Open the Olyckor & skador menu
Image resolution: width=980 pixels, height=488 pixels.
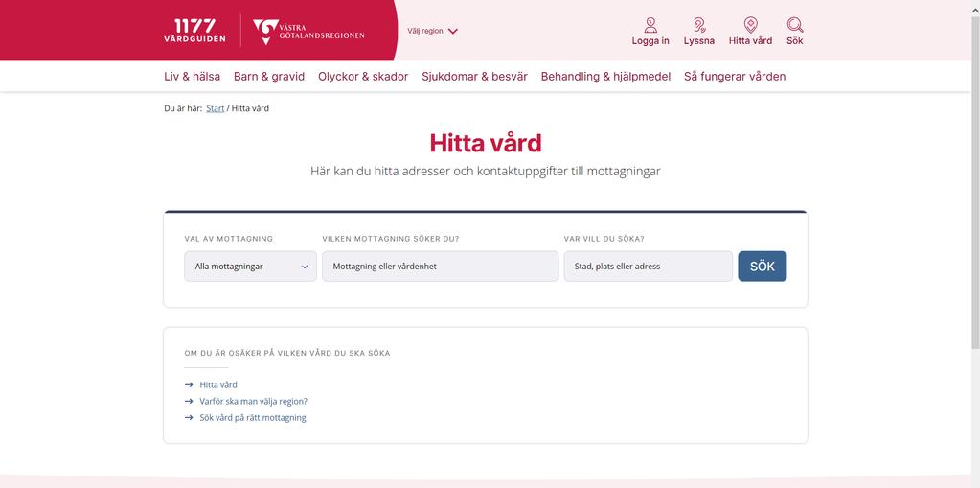tap(363, 77)
